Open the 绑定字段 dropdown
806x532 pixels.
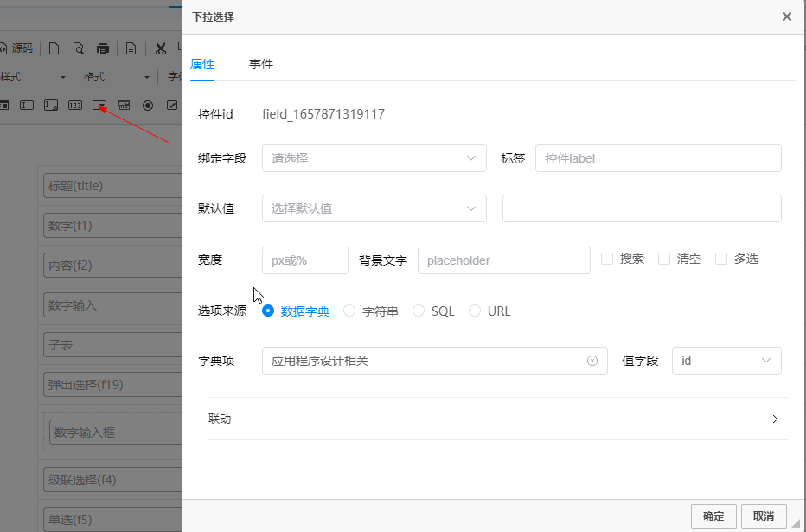[x=374, y=158]
